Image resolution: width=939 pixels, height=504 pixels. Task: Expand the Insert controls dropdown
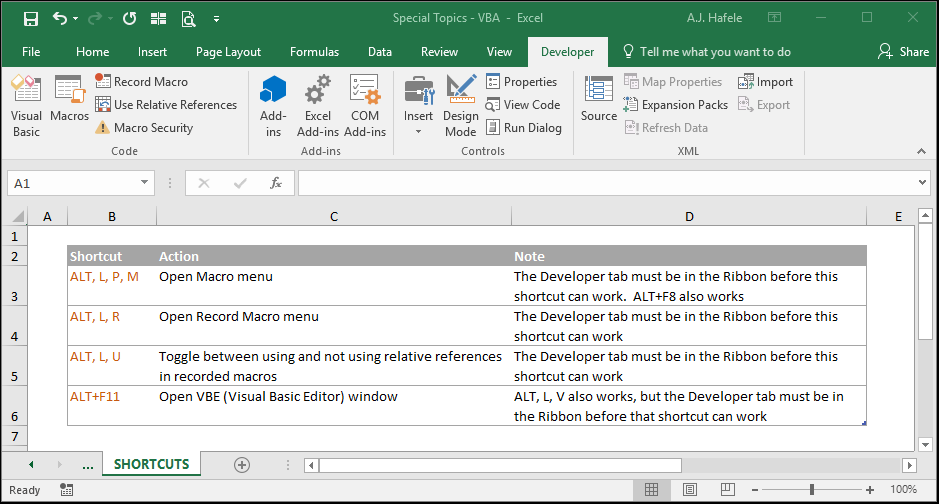click(x=418, y=132)
